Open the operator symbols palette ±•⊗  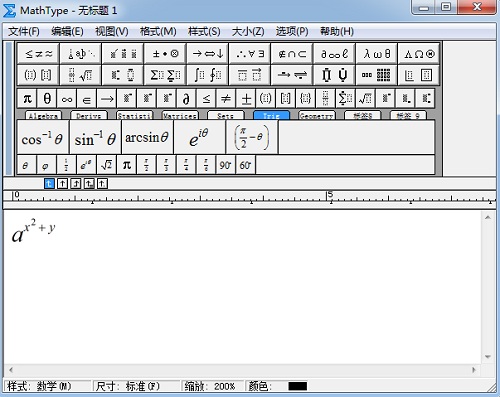165,53
